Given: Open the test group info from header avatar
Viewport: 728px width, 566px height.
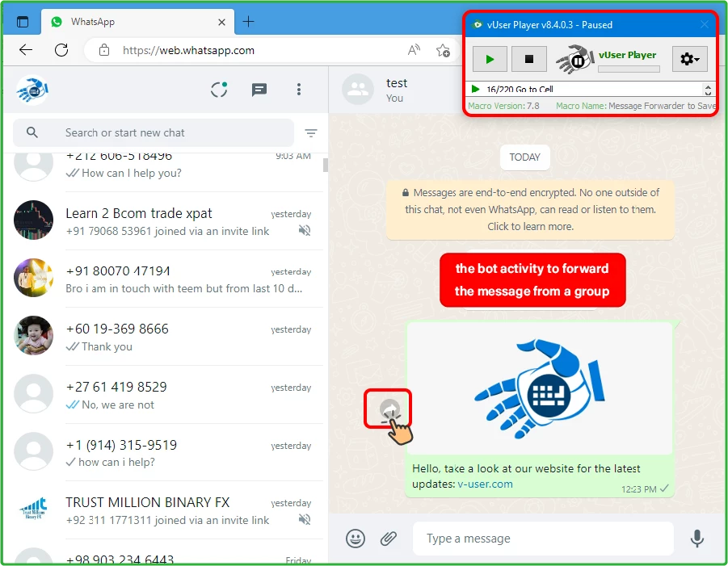Looking at the screenshot, I should coord(357,89).
